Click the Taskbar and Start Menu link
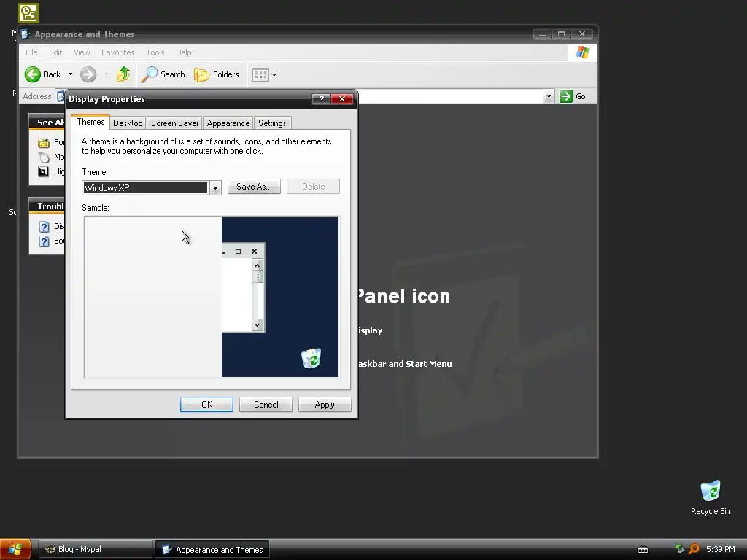The image size is (747, 560). click(405, 364)
